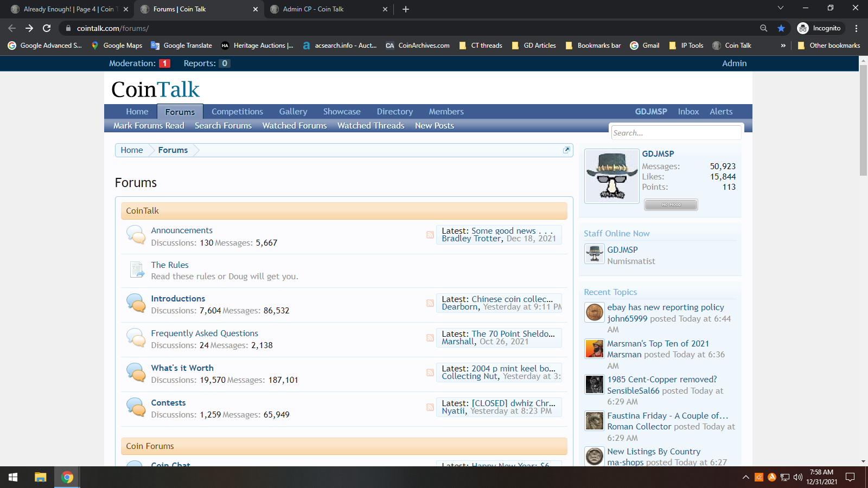Image resolution: width=868 pixels, height=488 pixels.
Task: Open the Windows notification center
Action: point(850,477)
